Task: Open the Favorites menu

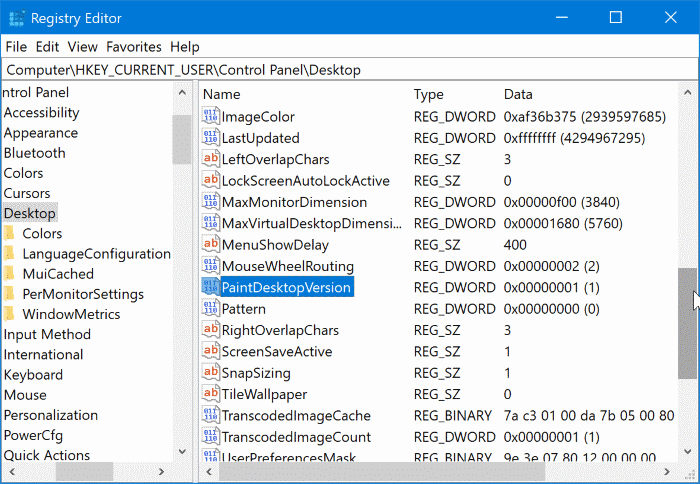Action: point(134,47)
